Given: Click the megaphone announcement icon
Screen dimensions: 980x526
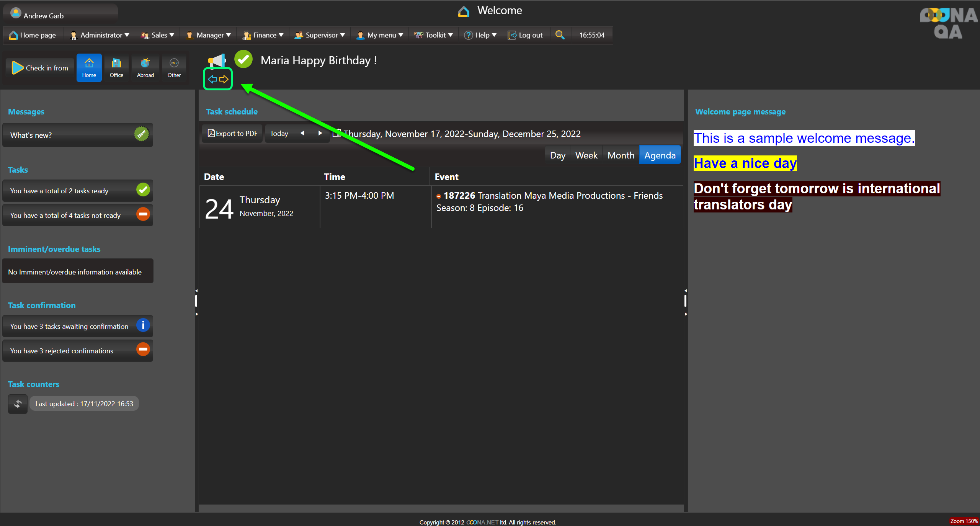Looking at the screenshot, I should point(217,60).
